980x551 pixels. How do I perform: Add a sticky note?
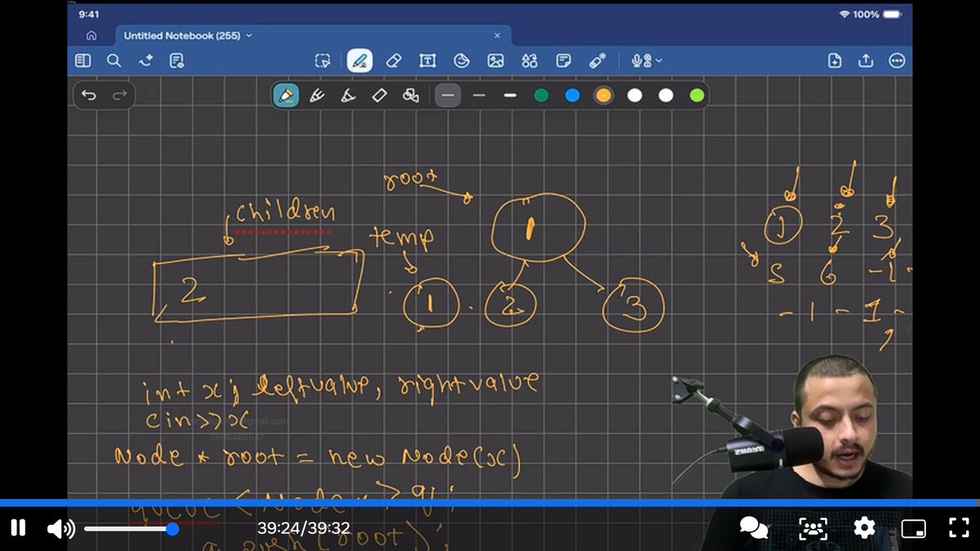[563, 60]
